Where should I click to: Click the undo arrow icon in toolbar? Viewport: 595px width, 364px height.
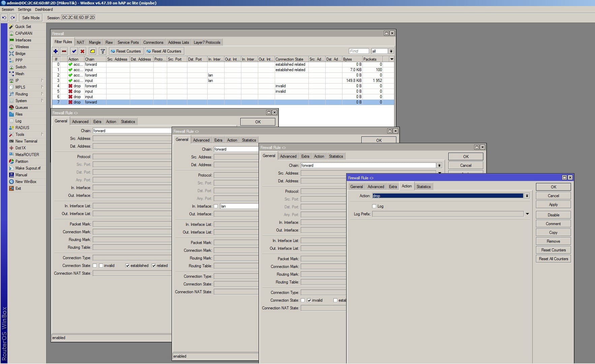(4, 18)
